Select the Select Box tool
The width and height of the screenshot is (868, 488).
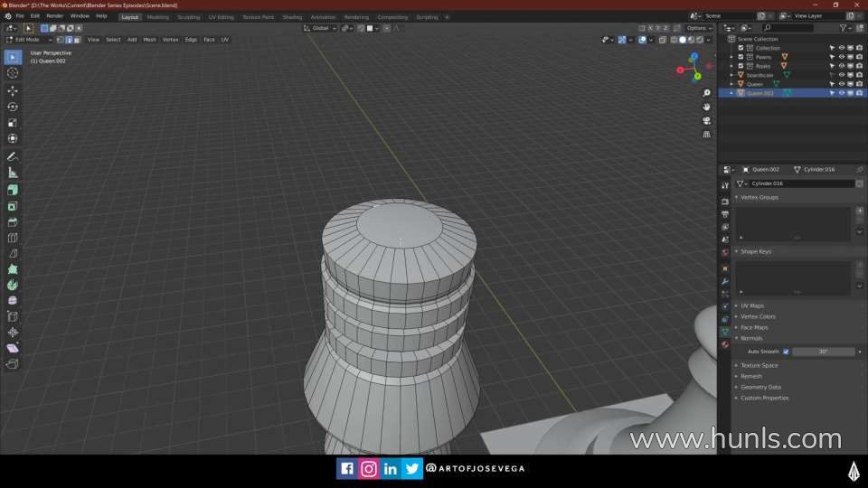[x=13, y=57]
